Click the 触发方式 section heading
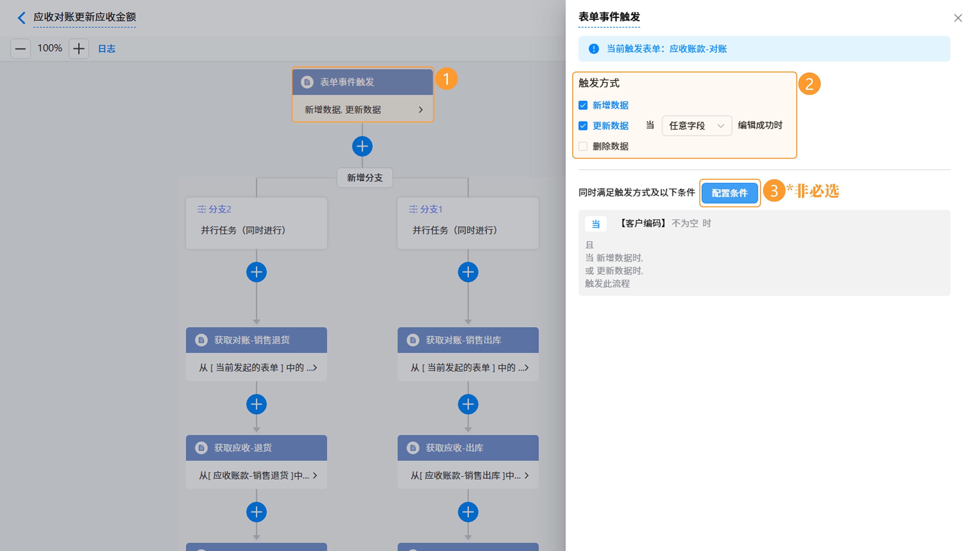Viewport: 980px width, 551px height. pyautogui.click(x=599, y=83)
